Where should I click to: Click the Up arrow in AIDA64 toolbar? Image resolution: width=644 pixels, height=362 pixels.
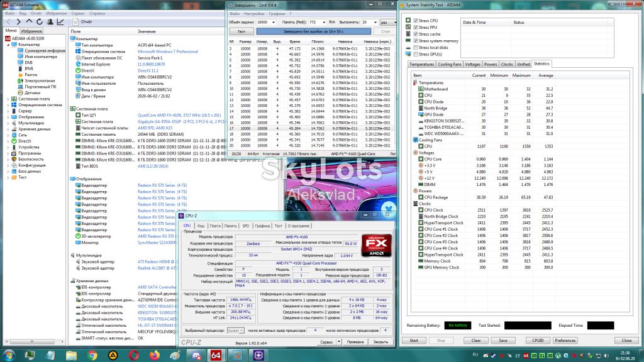tap(29, 22)
